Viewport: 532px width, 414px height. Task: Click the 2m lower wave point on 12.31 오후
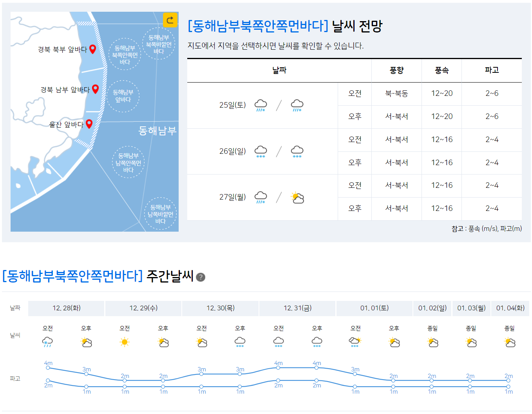coord(317,380)
